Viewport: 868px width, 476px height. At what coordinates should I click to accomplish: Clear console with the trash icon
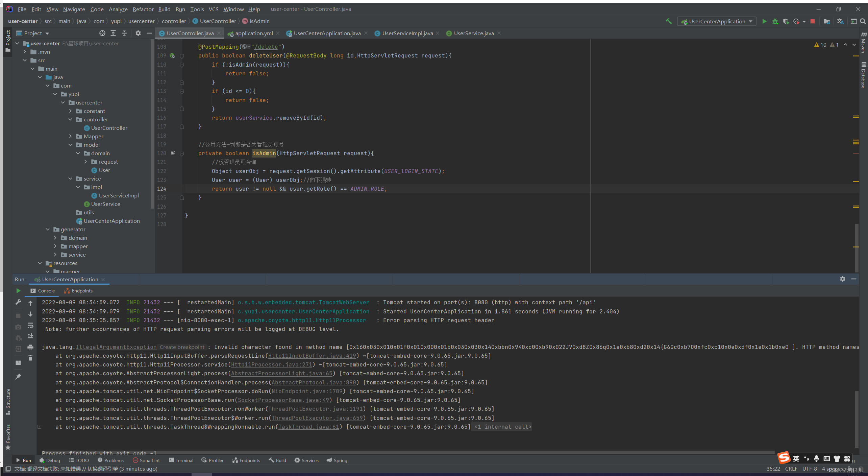click(x=30, y=358)
